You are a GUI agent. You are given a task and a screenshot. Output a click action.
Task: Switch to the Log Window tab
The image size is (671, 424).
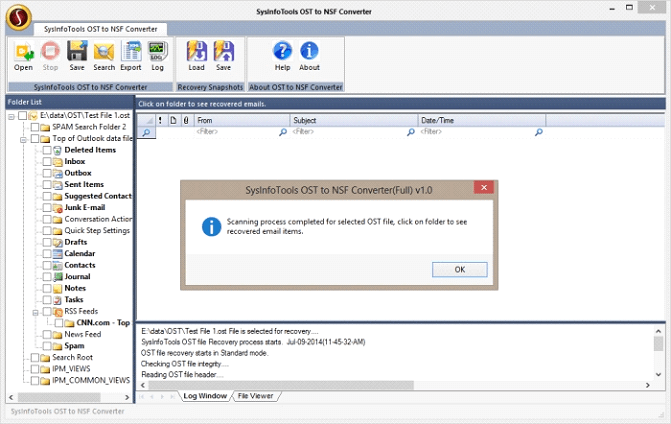(205, 396)
